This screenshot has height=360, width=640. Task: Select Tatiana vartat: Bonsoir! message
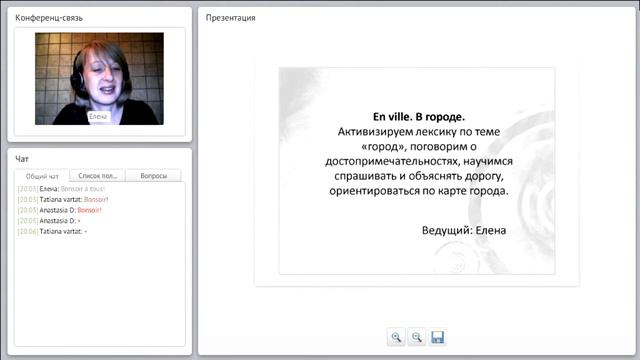[x=63, y=199]
